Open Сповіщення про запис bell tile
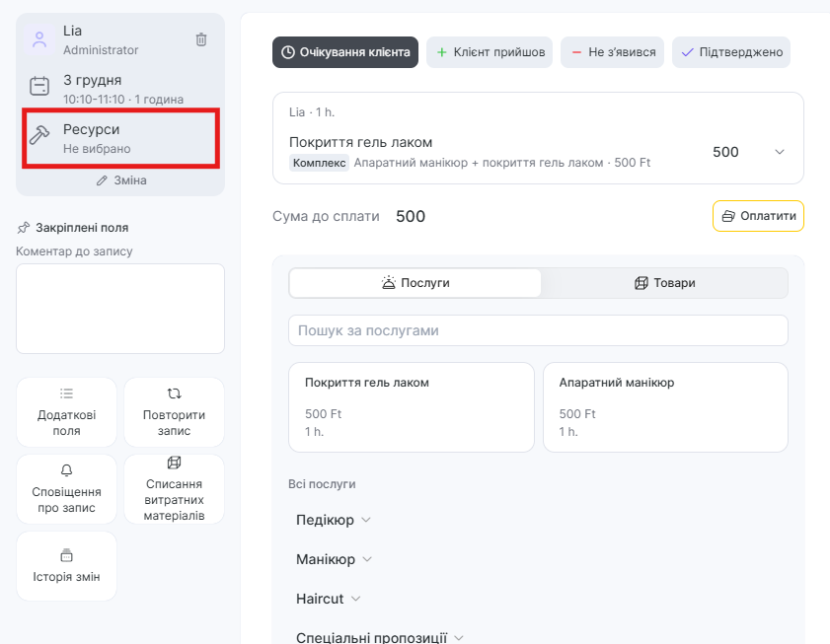830x644 pixels. [66, 488]
